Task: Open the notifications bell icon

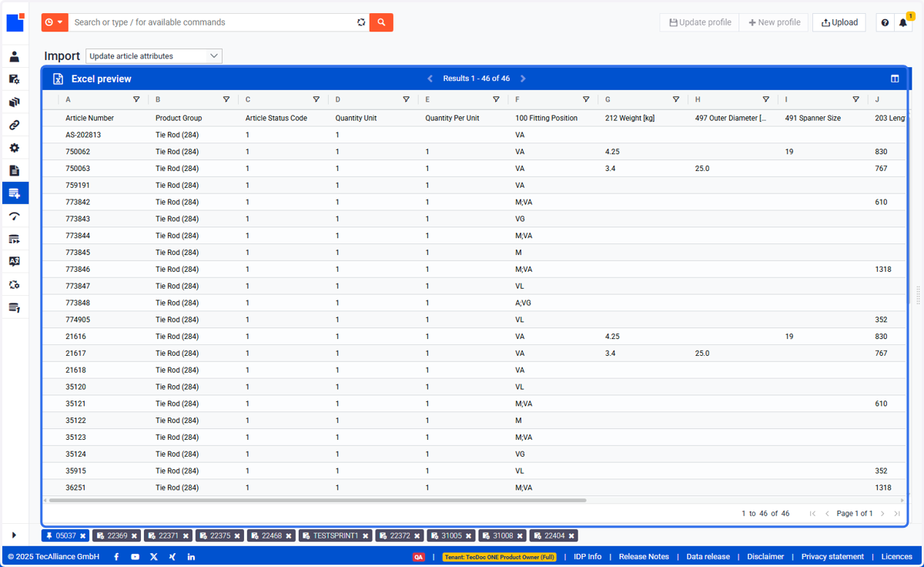Action: tap(903, 22)
